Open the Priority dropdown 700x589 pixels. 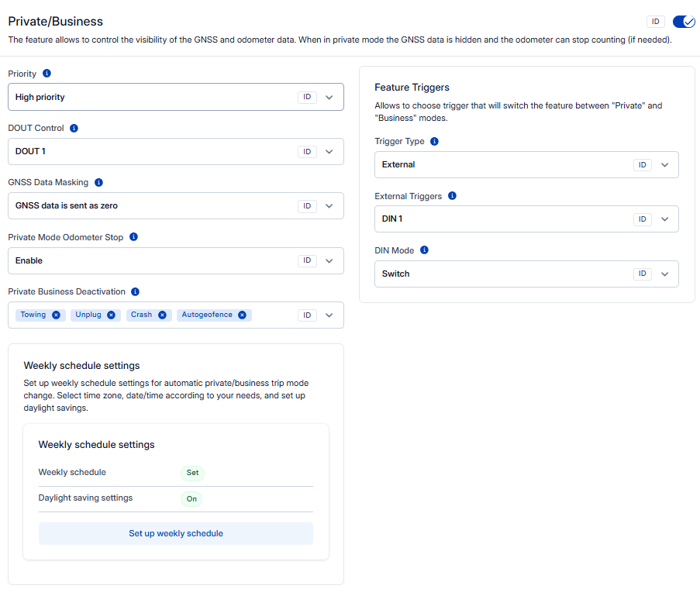point(329,98)
